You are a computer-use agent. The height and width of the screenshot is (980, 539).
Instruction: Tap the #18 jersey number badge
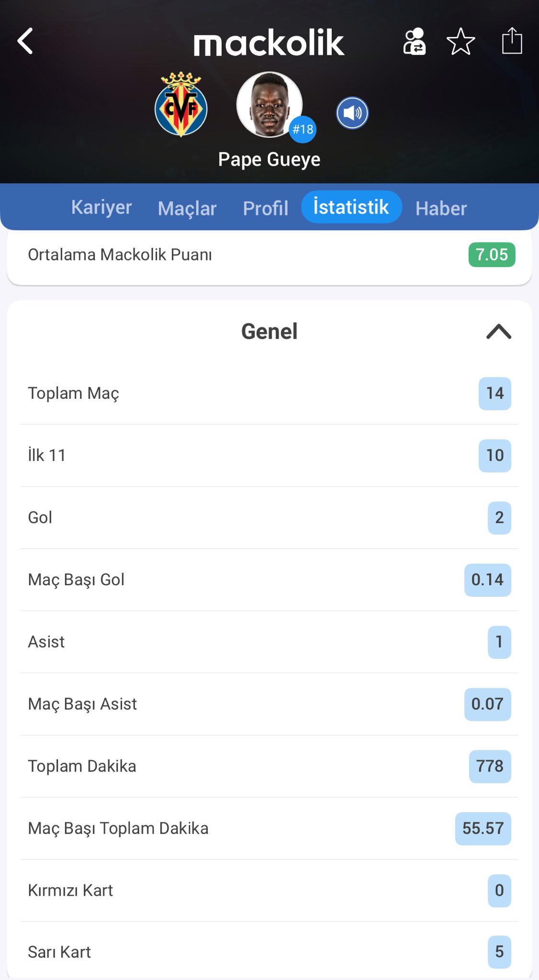[303, 129]
